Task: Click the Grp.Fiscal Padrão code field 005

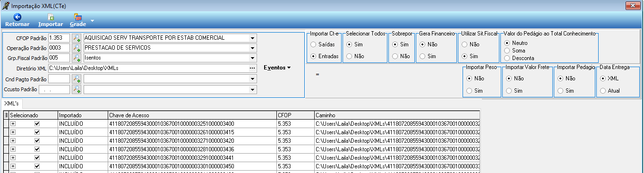Action: click(59, 58)
